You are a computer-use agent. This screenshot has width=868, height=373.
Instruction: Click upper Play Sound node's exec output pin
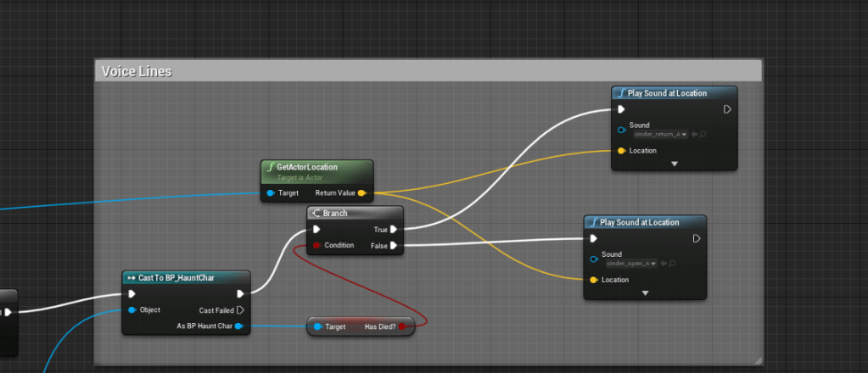tap(727, 109)
